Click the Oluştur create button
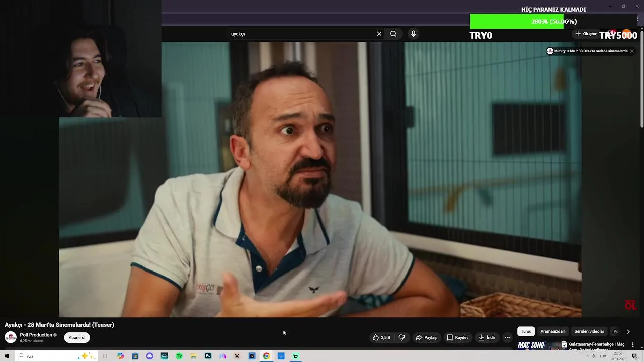The height and width of the screenshot is (362, 644). (586, 34)
